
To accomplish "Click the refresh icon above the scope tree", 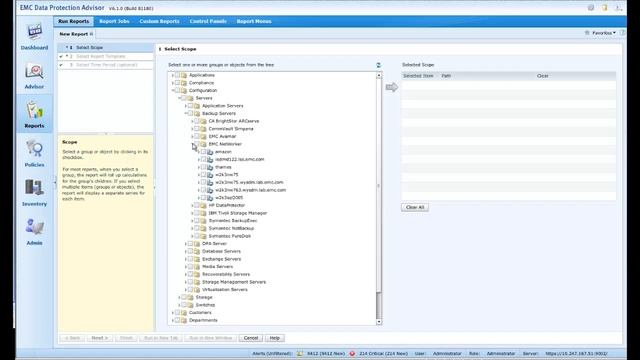I will coord(378,65).
